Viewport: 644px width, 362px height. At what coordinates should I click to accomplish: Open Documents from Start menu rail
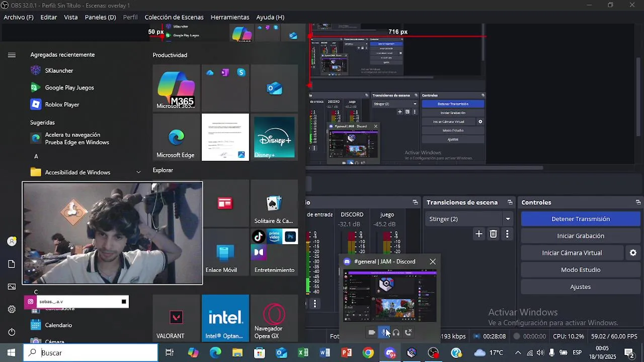12,264
